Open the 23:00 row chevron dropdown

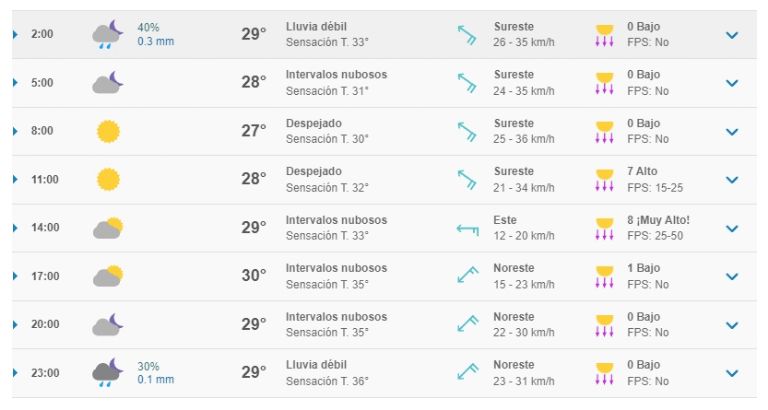(732, 373)
